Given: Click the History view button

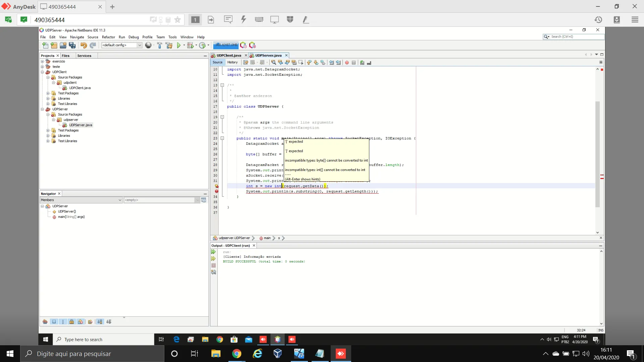Looking at the screenshot, I should (232, 62).
